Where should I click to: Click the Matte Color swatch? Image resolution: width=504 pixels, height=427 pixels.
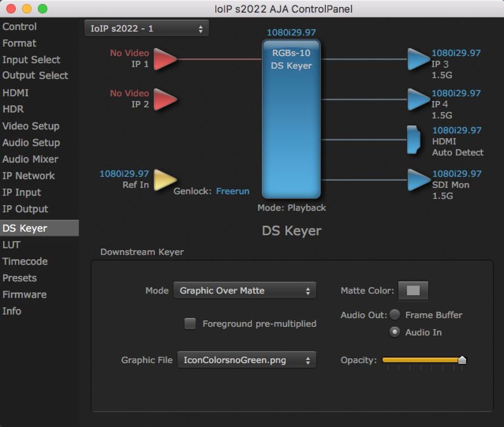413,291
